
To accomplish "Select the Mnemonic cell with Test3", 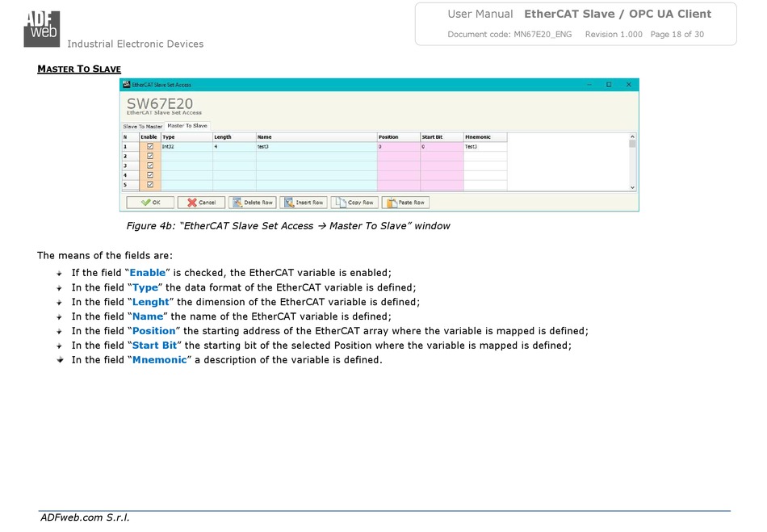I will click(485, 147).
